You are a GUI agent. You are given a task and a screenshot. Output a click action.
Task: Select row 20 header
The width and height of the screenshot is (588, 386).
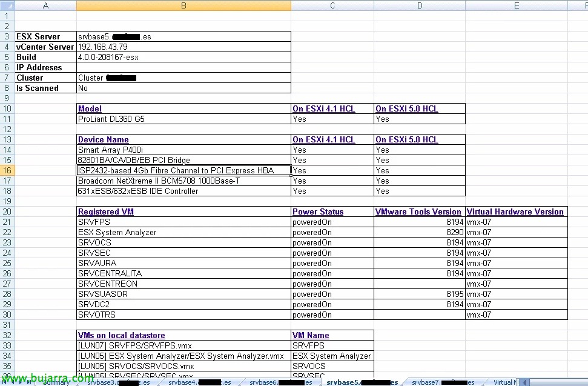(7, 211)
